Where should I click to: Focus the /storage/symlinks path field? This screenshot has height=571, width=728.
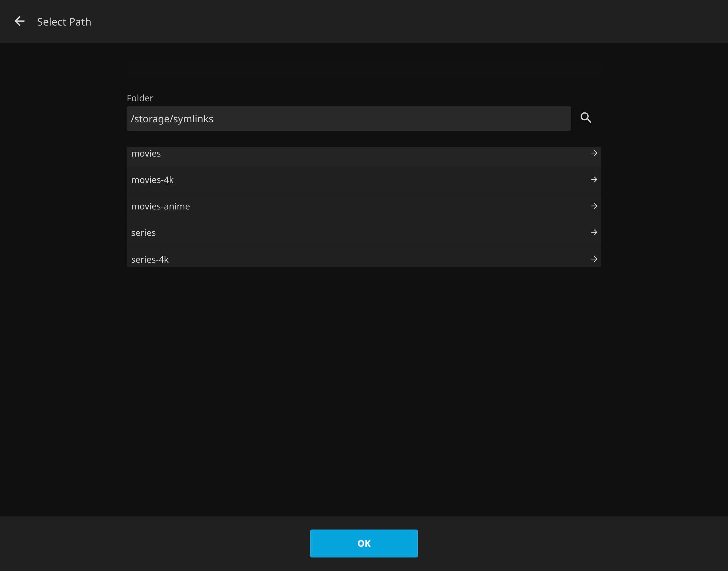[x=348, y=119]
